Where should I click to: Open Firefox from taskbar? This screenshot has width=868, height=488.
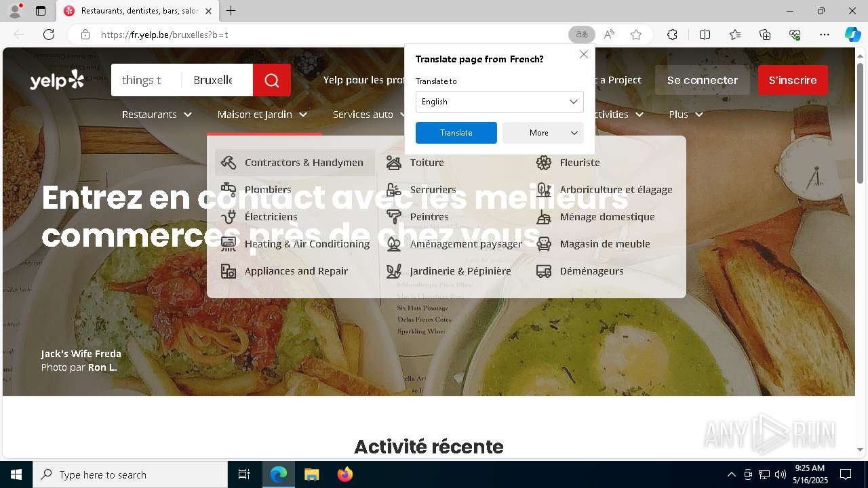[x=345, y=474]
